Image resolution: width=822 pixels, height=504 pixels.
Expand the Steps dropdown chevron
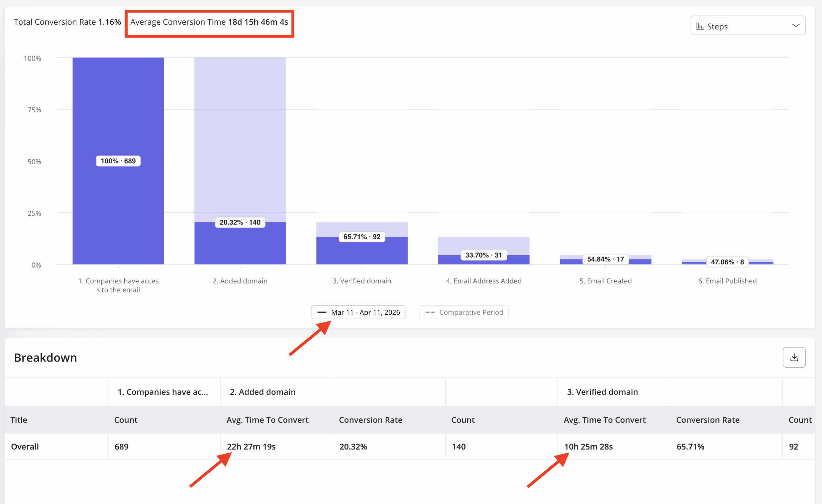(796, 26)
